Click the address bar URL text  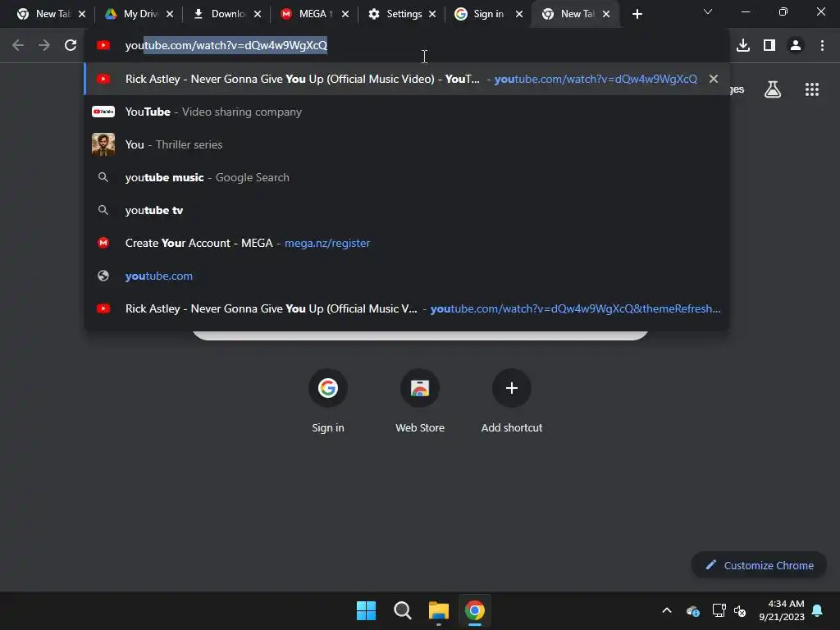click(x=226, y=46)
